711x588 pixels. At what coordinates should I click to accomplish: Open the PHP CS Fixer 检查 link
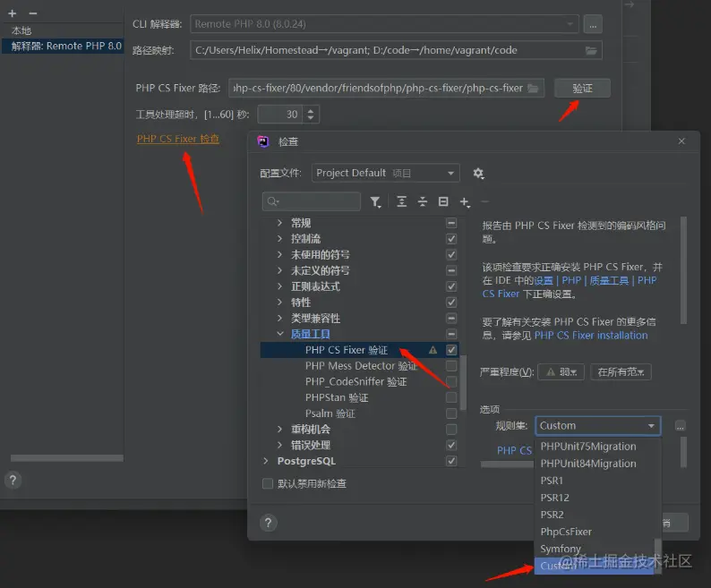coord(177,139)
